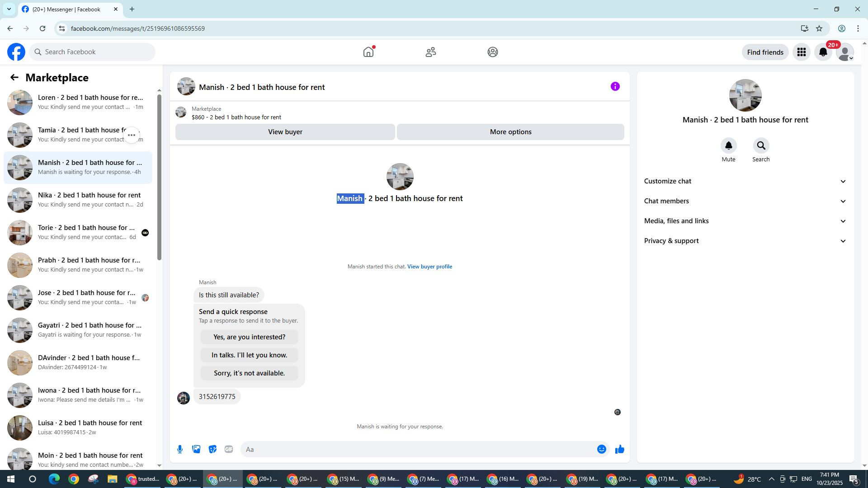Open the Facebook notifications bell
Viewport: 868px width, 488px height.
pyautogui.click(x=823, y=52)
